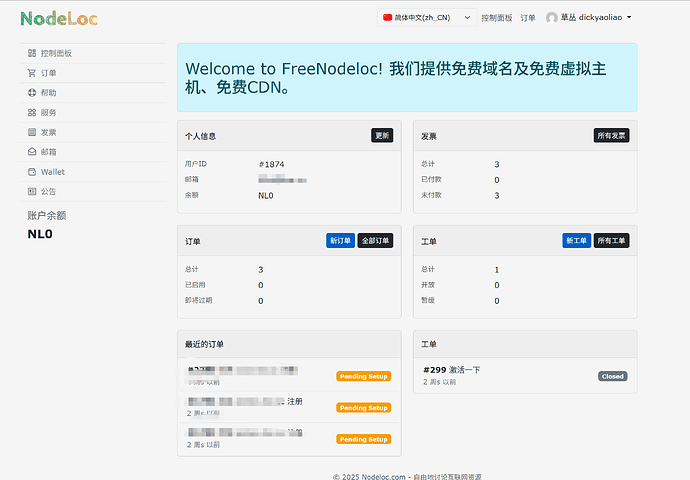The height and width of the screenshot is (480, 690).
Task: Click the 即将过期 row in 订单 card
Action: pyautogui.click(x=289, y=301)
